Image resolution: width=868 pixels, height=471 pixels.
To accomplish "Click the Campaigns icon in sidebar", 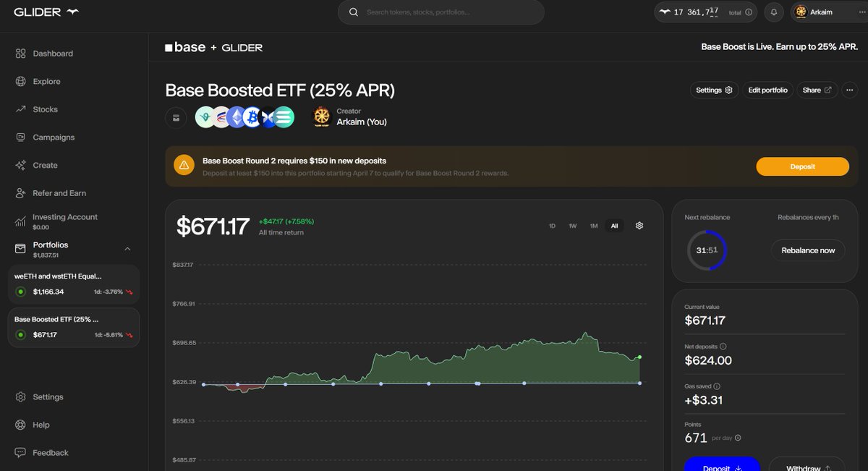I will click(x=20, y=137).
